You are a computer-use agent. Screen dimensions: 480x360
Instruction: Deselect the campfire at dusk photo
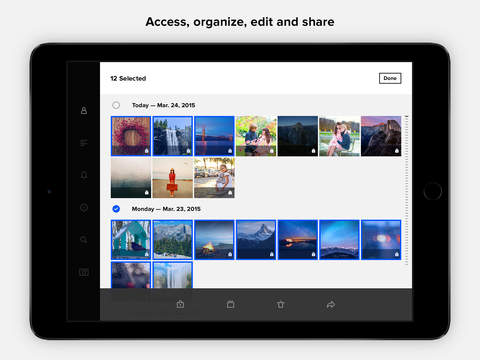[214, 240]
